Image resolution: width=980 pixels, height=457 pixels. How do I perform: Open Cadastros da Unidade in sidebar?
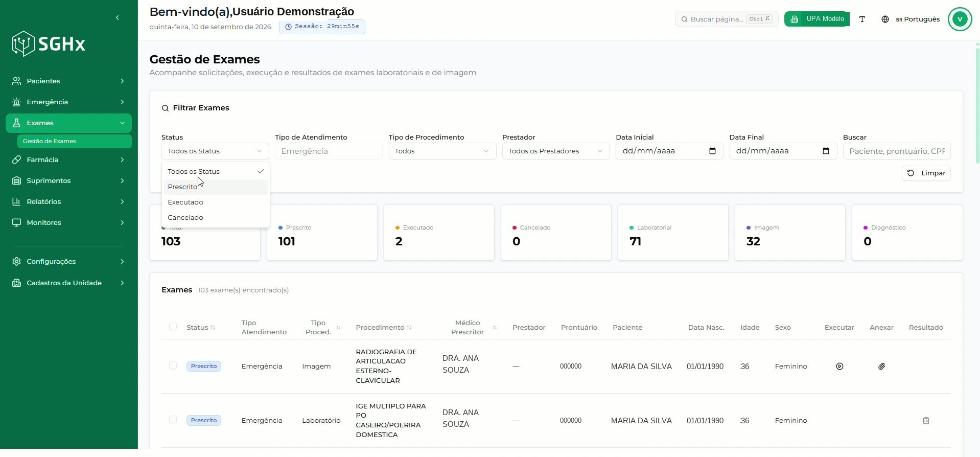click(x=68, y=283)
